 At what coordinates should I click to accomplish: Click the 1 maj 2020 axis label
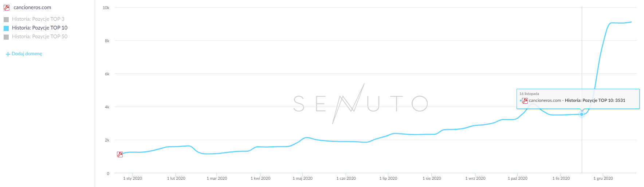coord(302,178)
